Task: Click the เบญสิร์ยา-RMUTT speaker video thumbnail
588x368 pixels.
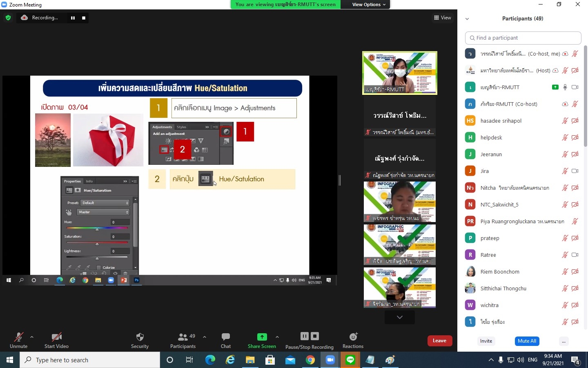Action: (x=400, y=73)
